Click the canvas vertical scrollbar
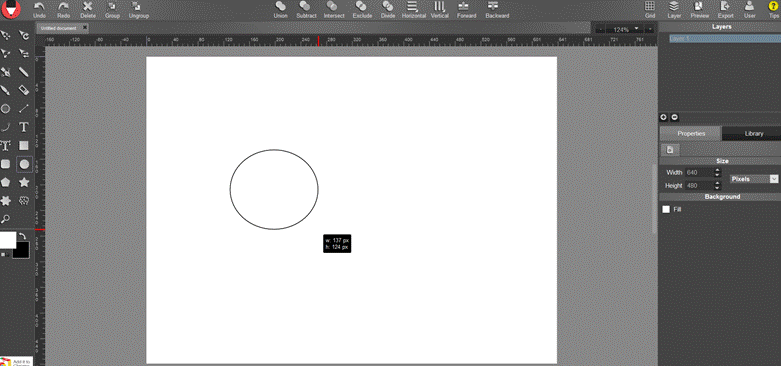781x366 pixels. point(655,198)
